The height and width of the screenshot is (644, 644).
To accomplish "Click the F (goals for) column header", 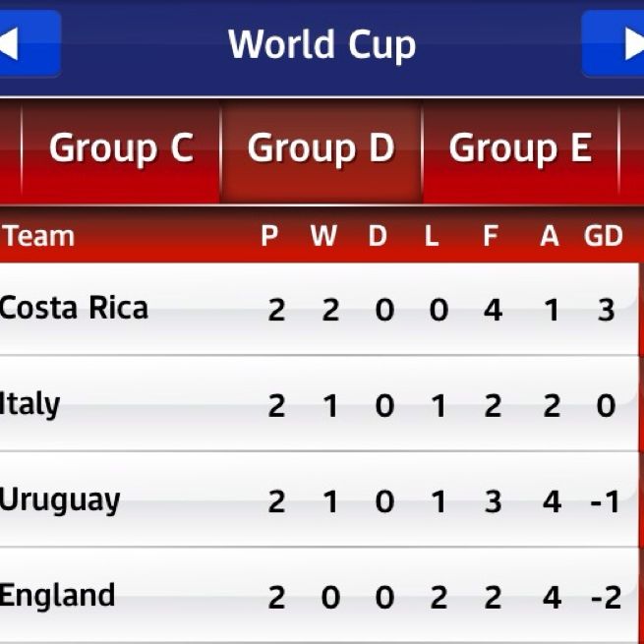I will (x=491, y=236).
